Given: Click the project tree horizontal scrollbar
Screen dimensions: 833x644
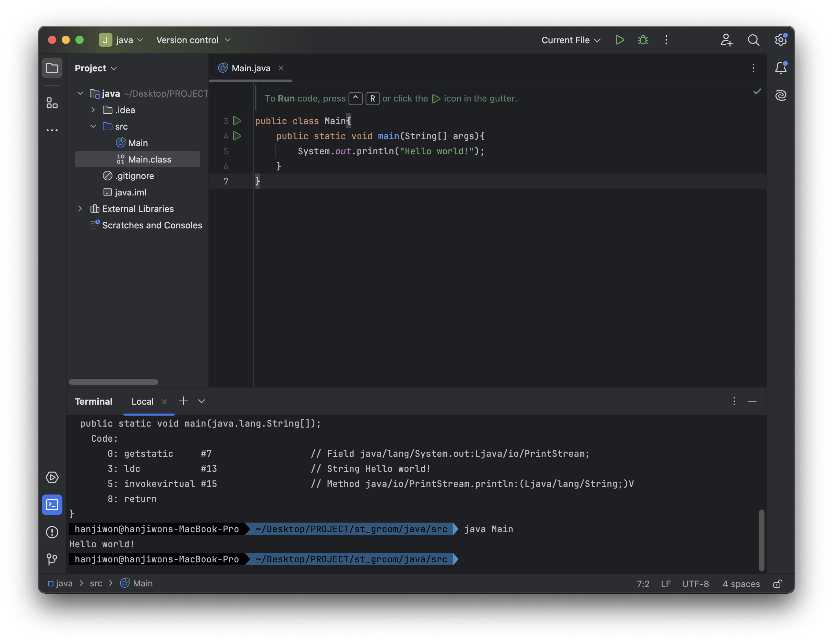Looking at the screenshot, I should 113,382.
